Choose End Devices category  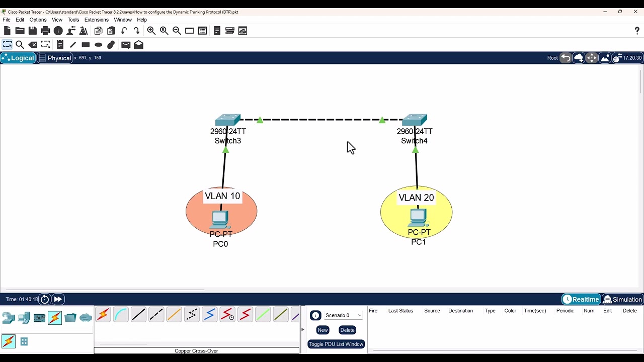pyautogui.click(x=24, y=318)
